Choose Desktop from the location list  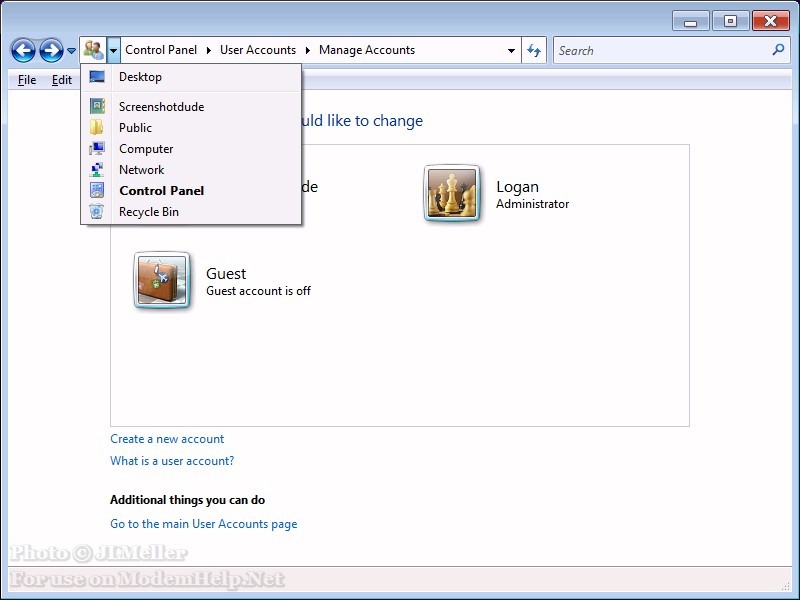point(191,77)
